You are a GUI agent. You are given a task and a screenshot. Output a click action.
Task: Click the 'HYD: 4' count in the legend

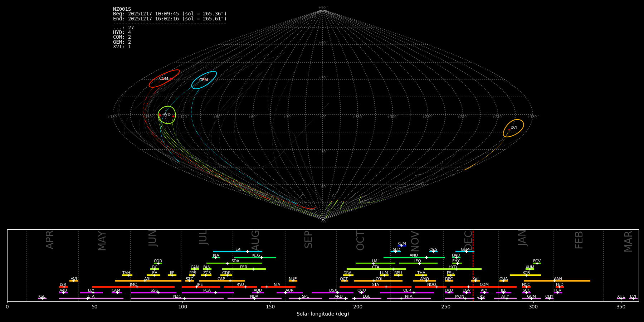coord(122,33)
